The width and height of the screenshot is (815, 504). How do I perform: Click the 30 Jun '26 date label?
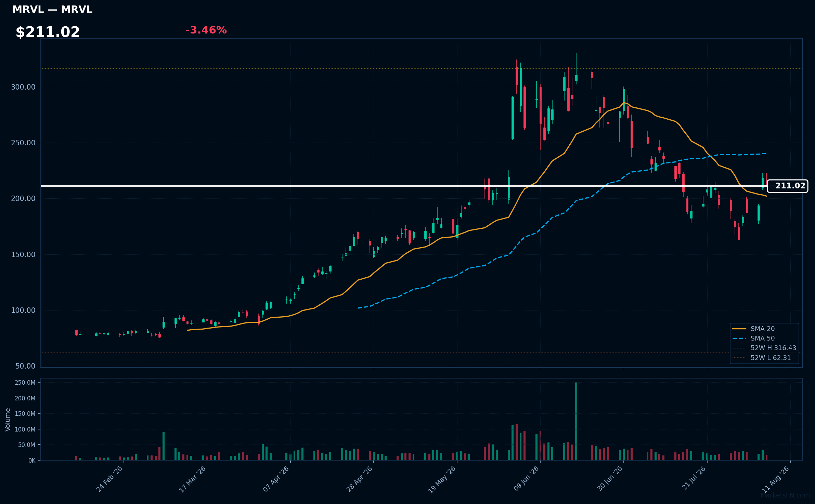click(x=610, y=479)
